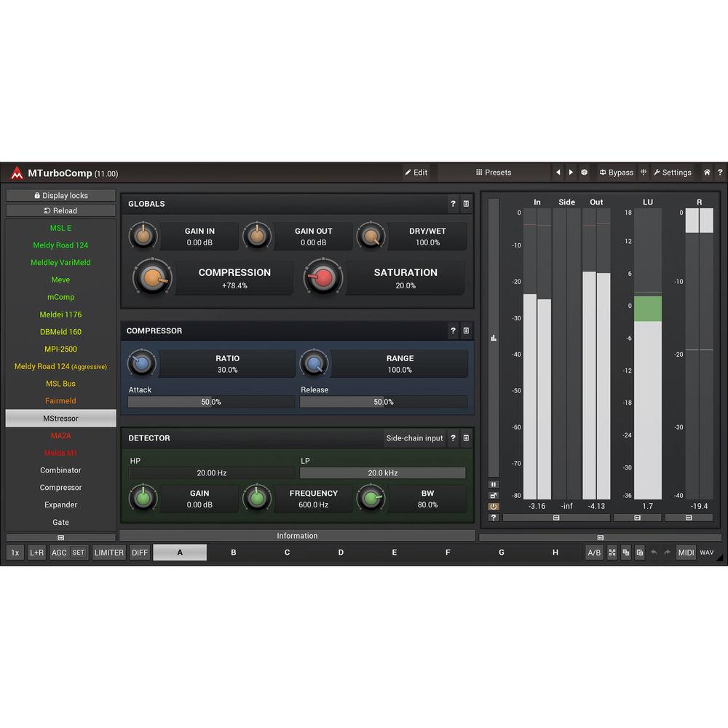Pause the meters display
Viewport: 728px width, 728px height.
pos(494,484)
